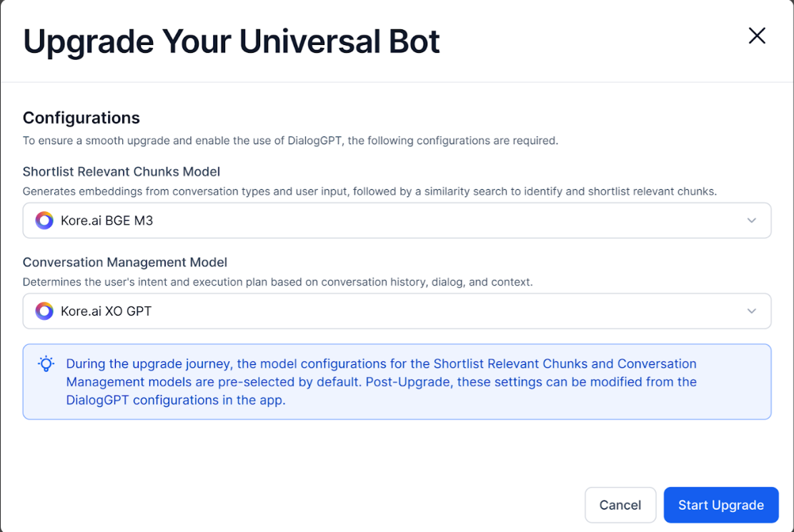Screen dimensions: 794x532
Task: Click the Upgrade Your Universal Bot title
Action: [232, 41]
